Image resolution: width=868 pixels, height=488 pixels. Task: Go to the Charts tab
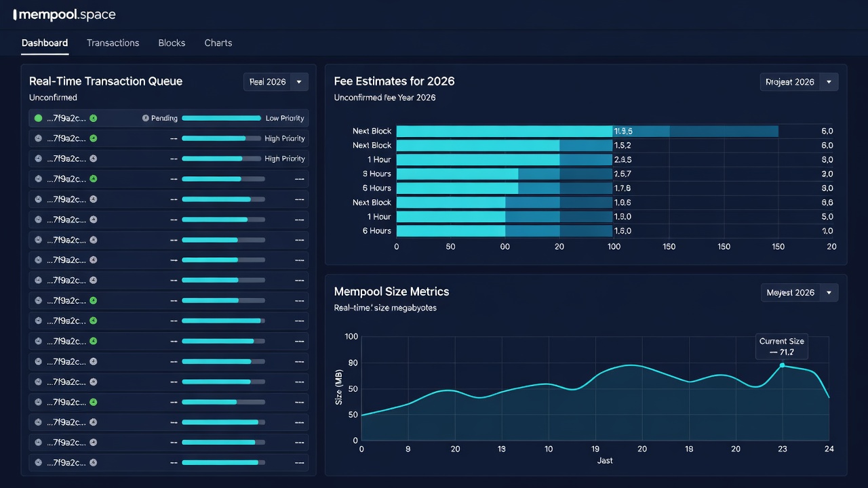tap(218, 43)
